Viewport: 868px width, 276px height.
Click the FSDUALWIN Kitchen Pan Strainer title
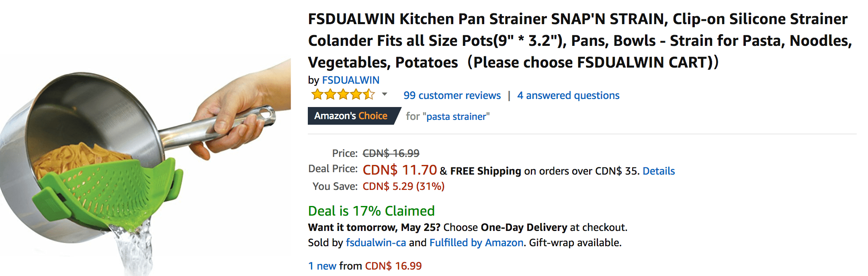580,41
